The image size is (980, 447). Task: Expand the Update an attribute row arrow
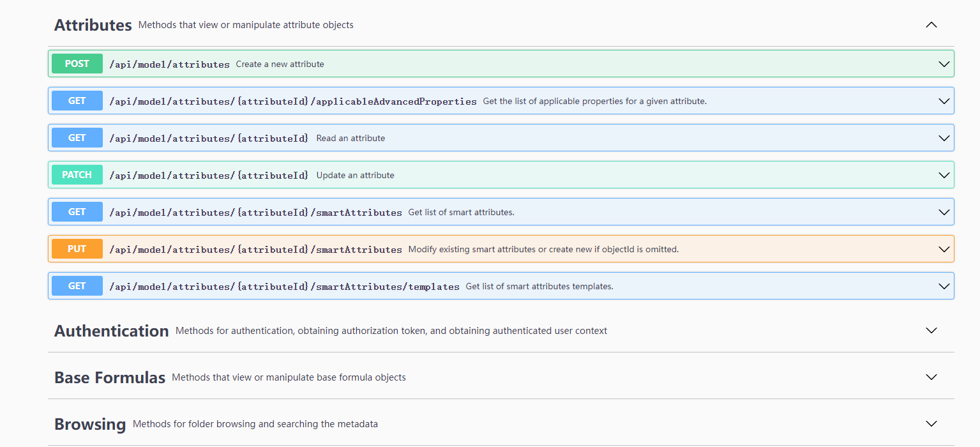pos(944,175)
